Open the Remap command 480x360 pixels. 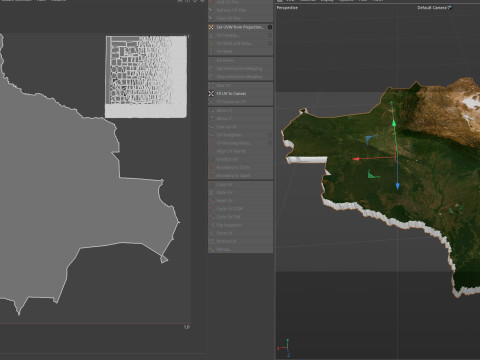coord(240,249)
